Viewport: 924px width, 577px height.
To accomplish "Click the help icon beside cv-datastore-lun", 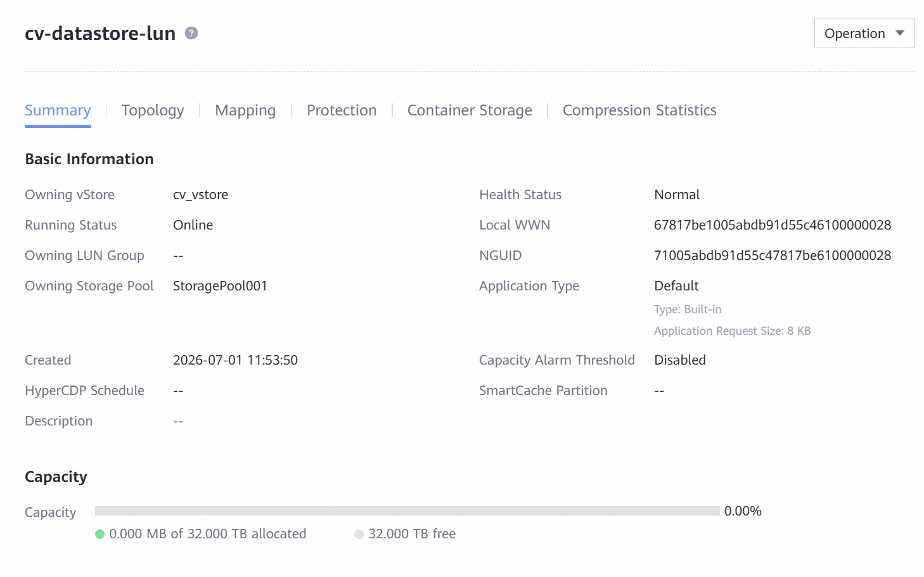I will click(191, 33).
